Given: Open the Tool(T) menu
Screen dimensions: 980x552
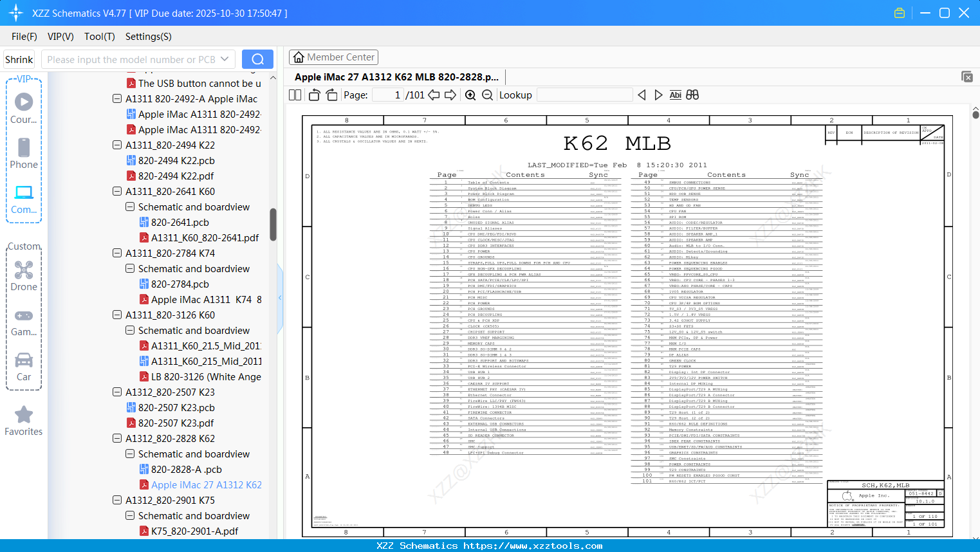Looking at the screenshot, I should (100, 37).
